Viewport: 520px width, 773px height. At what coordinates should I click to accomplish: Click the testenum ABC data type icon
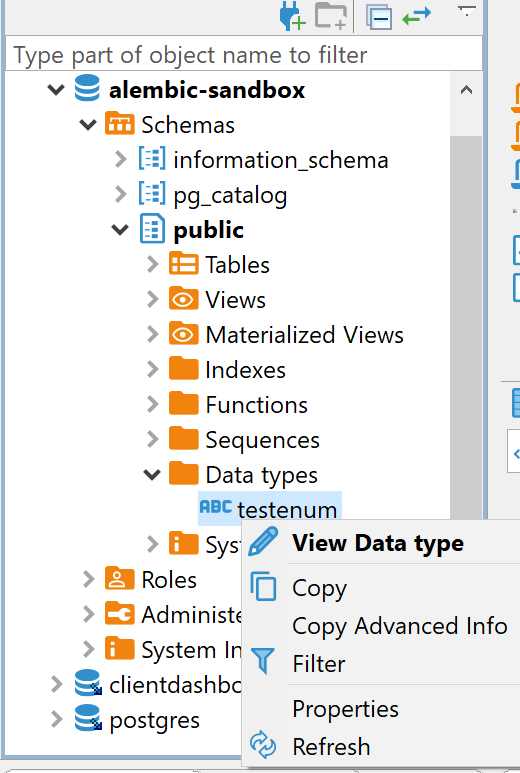click(x=215, y=506)
